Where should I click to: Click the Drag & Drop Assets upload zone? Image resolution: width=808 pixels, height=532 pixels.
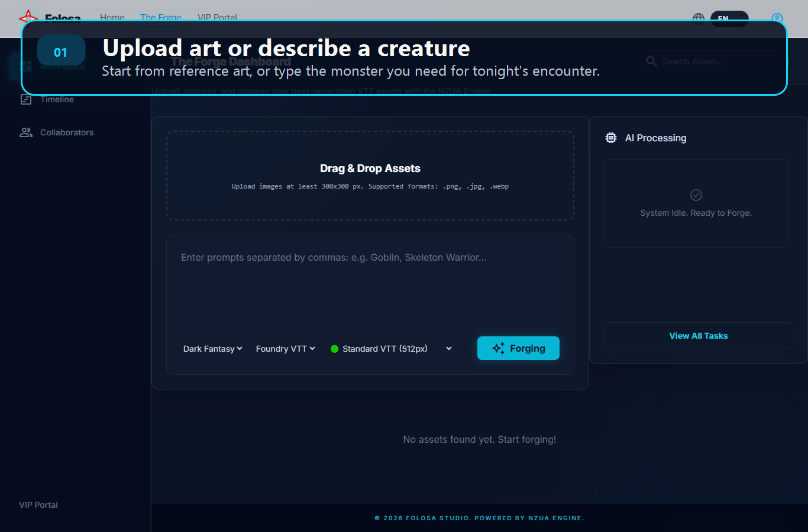point(370,176)
